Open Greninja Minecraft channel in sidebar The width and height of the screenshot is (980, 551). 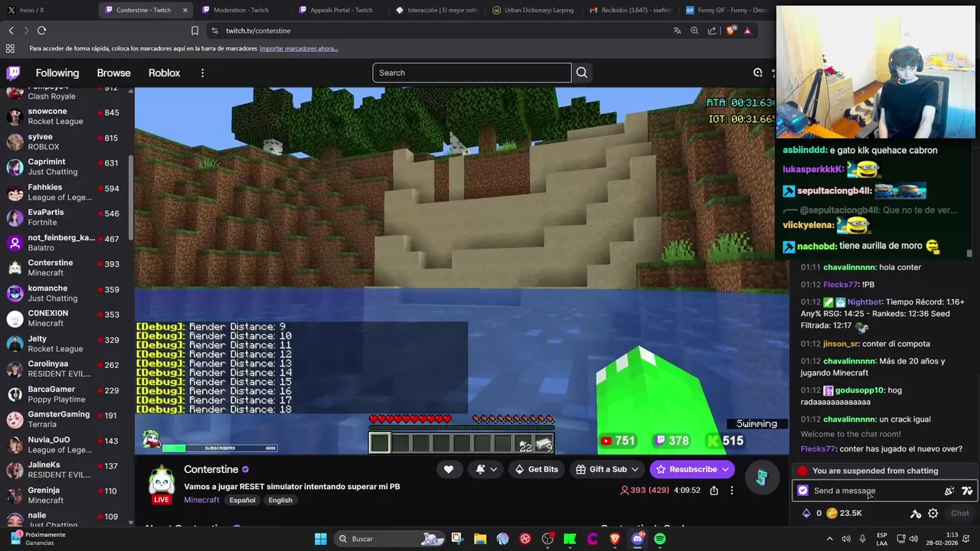click(67, 495)
